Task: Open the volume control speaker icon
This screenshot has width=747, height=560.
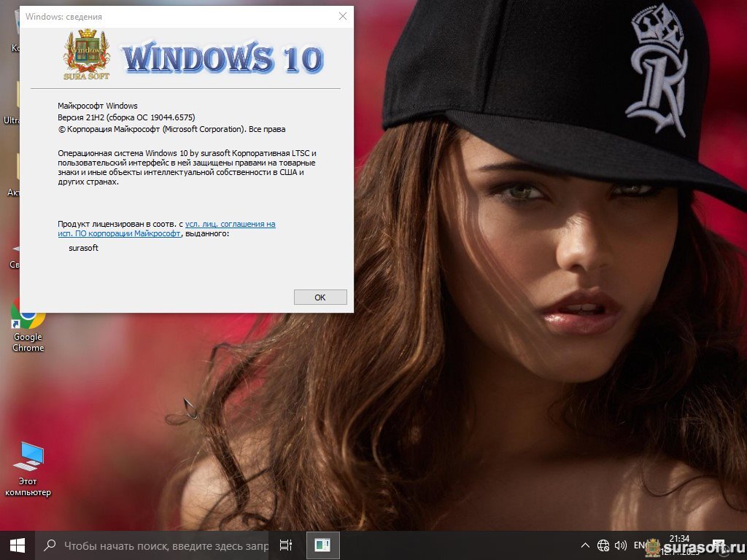Action: pos(621,545)
